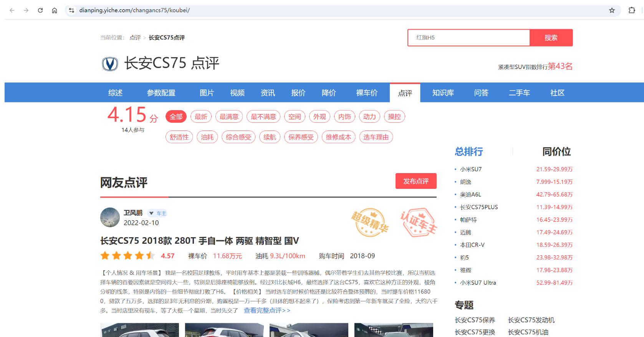Filter reviews by 保养感受

[x=301, y=137]
